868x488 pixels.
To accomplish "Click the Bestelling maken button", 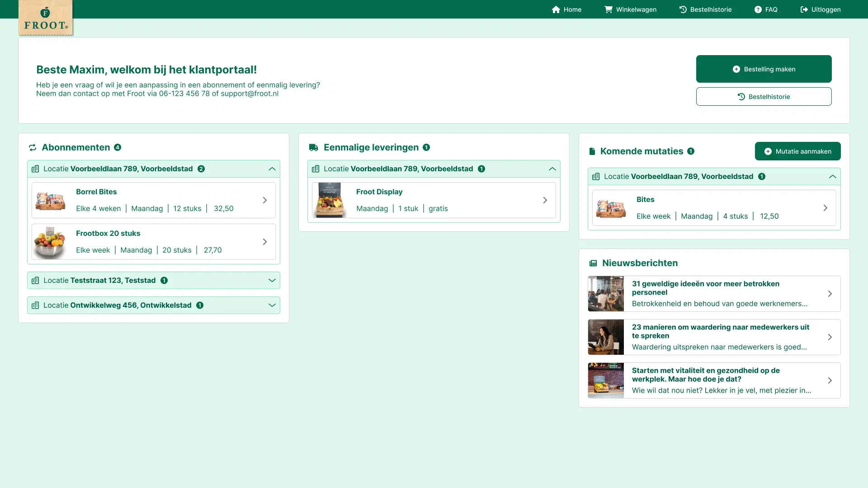I will [x=764, y=69].
